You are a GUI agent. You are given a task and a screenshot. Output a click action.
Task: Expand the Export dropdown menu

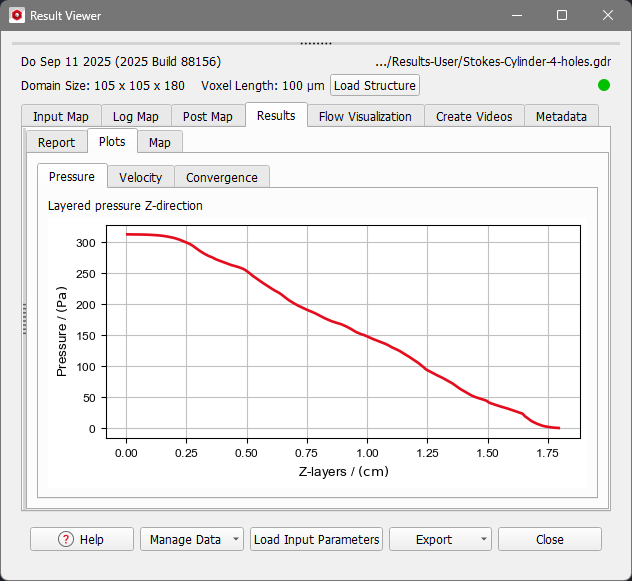pyautogui.click(x=440, y=539)
